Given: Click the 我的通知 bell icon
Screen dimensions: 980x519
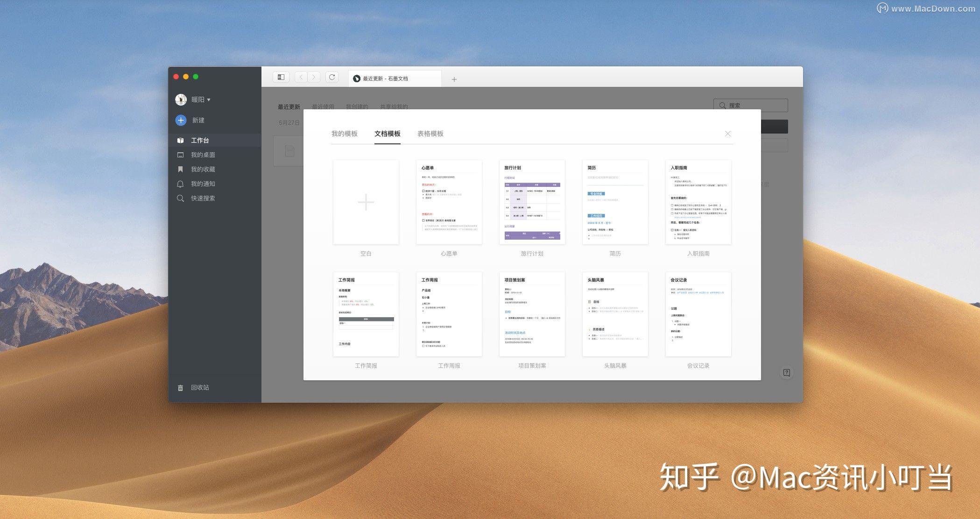Looking at the screenshot, I should pos(180,184).
